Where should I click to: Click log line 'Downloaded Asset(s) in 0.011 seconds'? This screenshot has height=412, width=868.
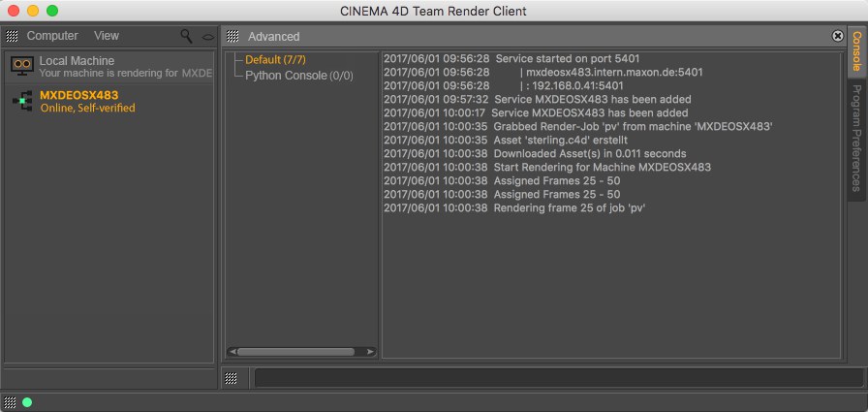535,153
